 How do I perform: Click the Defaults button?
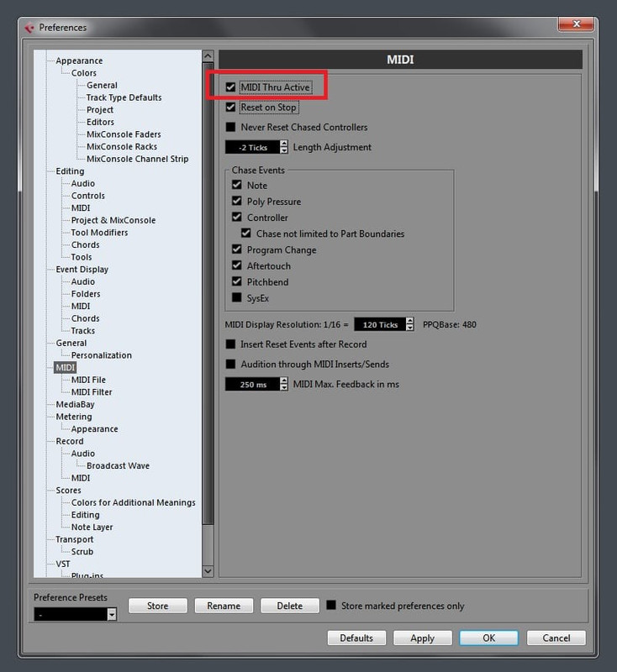pyautogui.click(x=356, y=638)
